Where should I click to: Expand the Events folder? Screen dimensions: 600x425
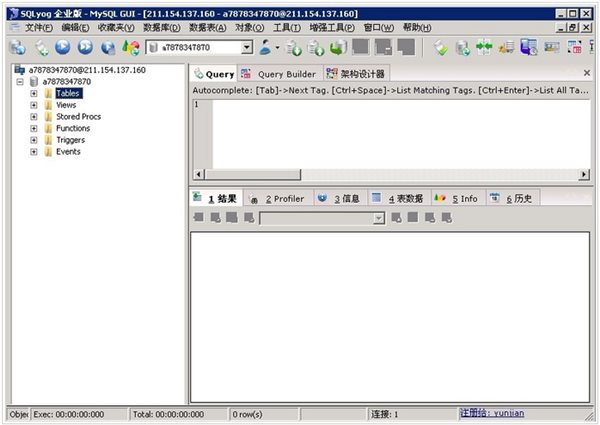[x=34, y=151]
